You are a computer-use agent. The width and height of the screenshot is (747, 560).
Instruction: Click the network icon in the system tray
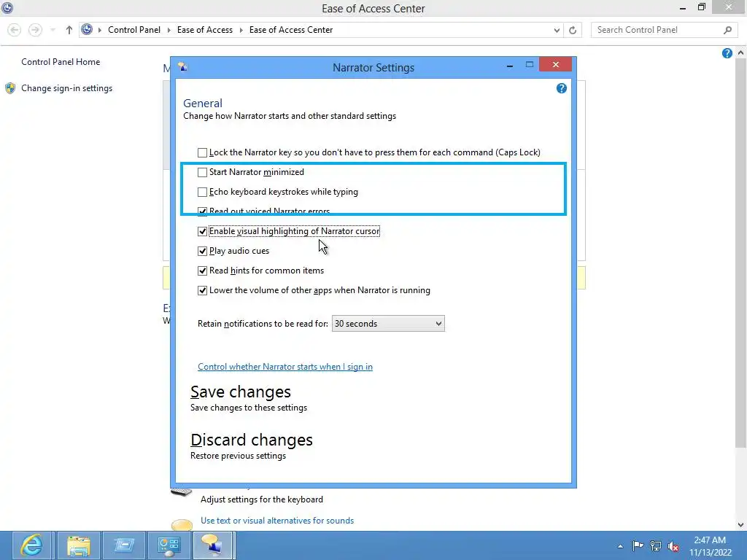tap(656, 545)
